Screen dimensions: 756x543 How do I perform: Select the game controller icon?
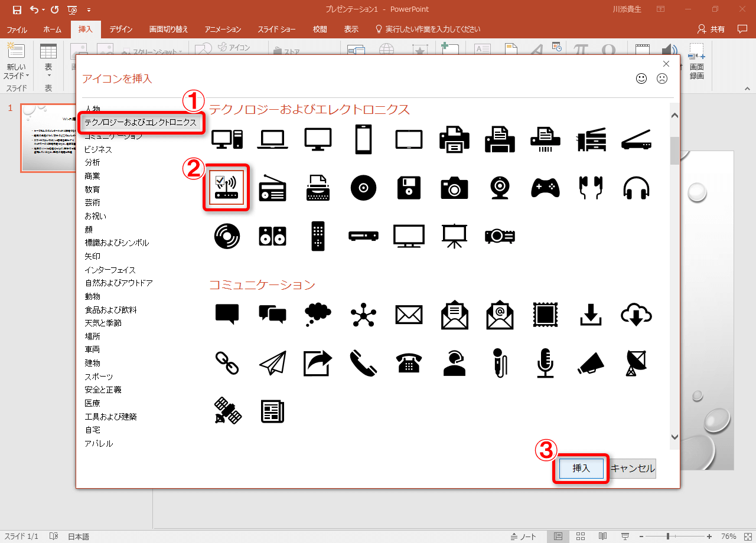pyautogui.click(x=545, y=187)
